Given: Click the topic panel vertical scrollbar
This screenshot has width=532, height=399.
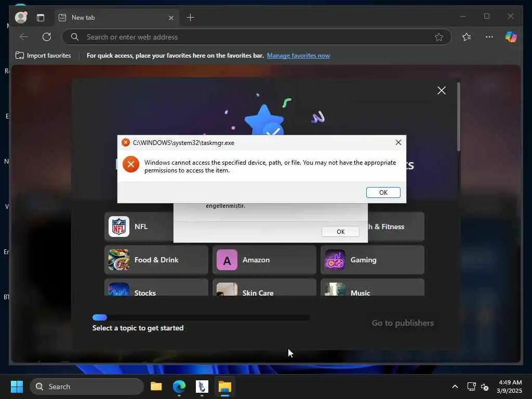Looking at the screenshot, I should click(x=458, y=116).
